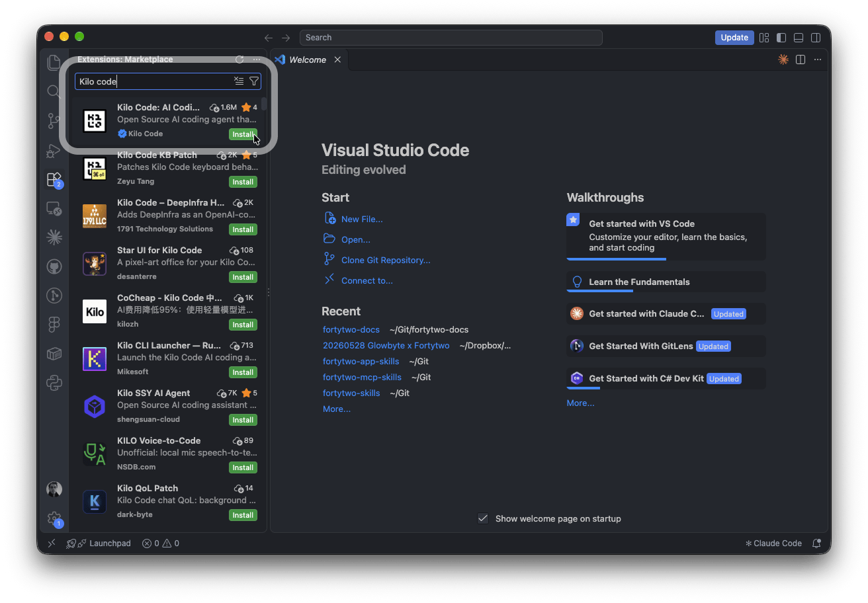
Task: Open the extensions filter menu
Action: [254, 81]
